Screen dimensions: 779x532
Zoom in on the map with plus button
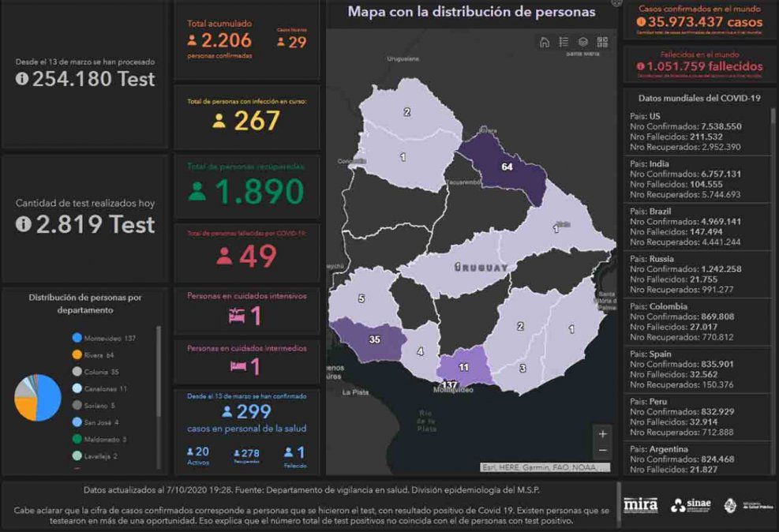[603, 433]
